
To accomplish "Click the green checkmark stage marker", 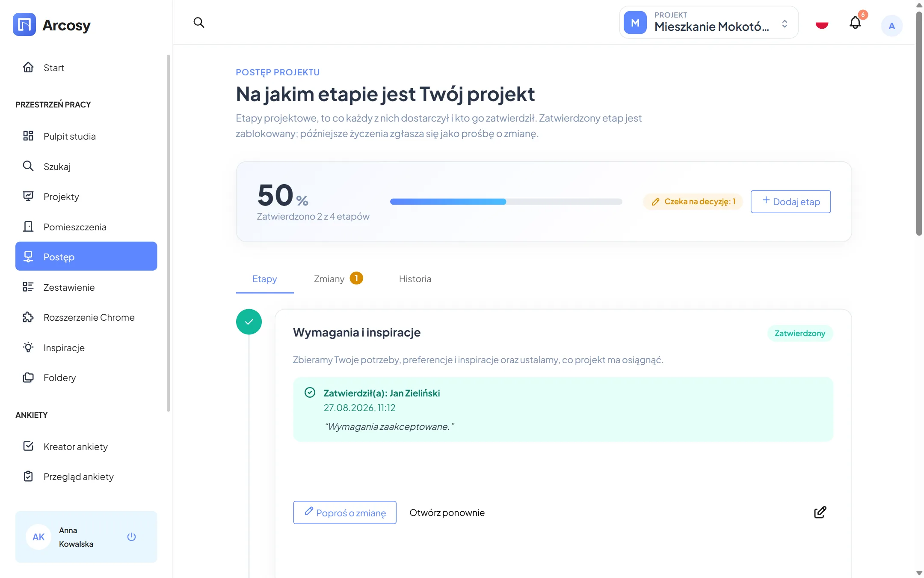I will [x=249, y=322].
